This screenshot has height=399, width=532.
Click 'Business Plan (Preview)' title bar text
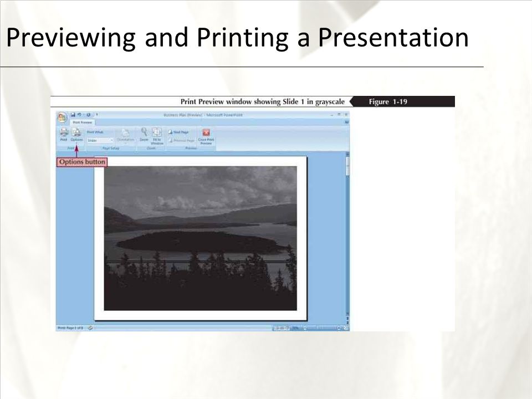(x=182, y=115)
